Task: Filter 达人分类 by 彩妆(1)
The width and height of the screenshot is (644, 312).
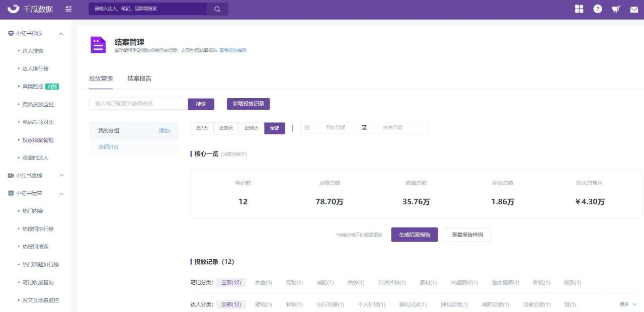Action: coord(294,304)
